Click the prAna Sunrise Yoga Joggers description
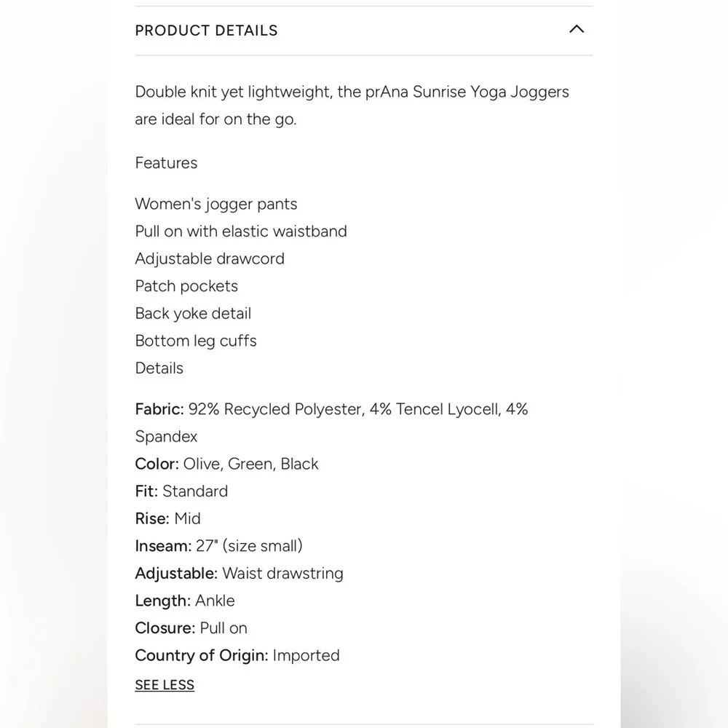Viewport: 728px width, 728px height. click(352, 106)
